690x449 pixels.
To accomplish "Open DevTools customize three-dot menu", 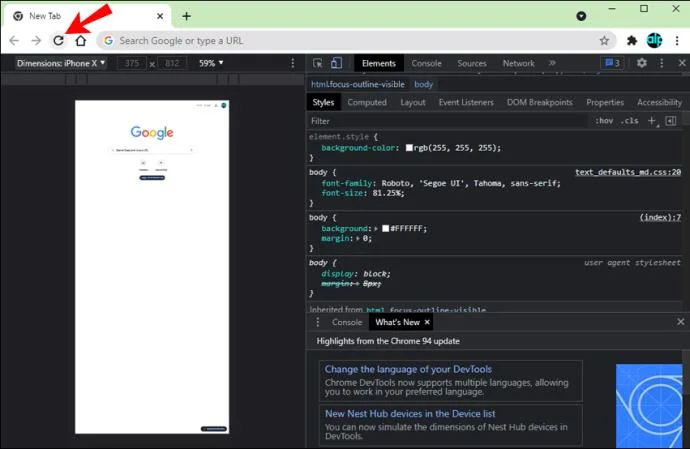I will tap(661, 63).
